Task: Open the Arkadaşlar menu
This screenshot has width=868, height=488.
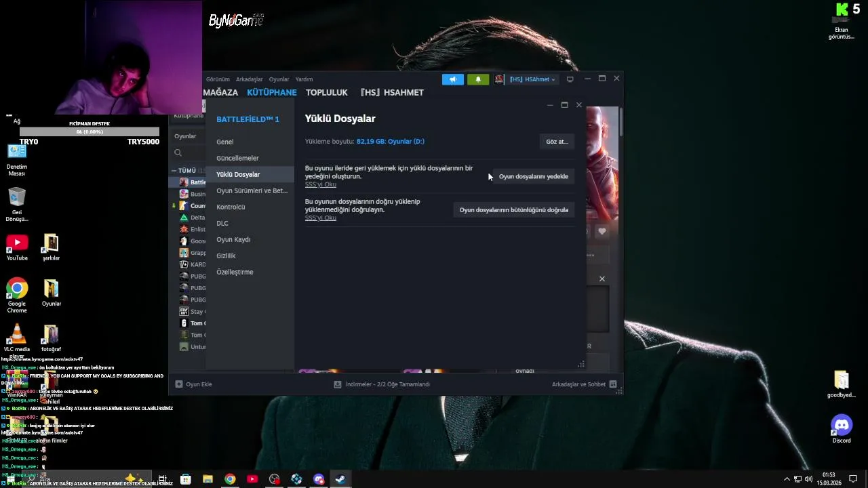Action: coord(249,79)
